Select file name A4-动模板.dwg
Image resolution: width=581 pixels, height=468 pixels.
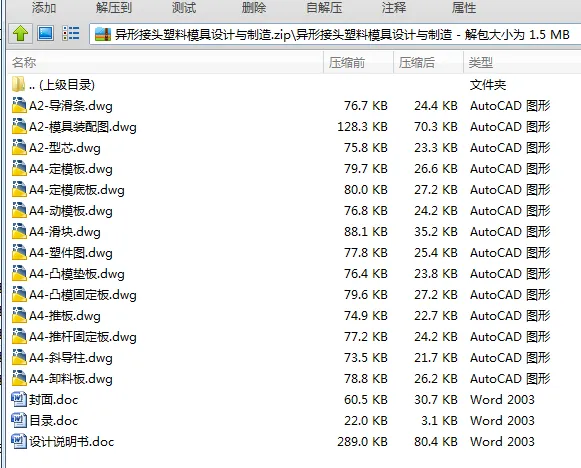click(71, 211)
